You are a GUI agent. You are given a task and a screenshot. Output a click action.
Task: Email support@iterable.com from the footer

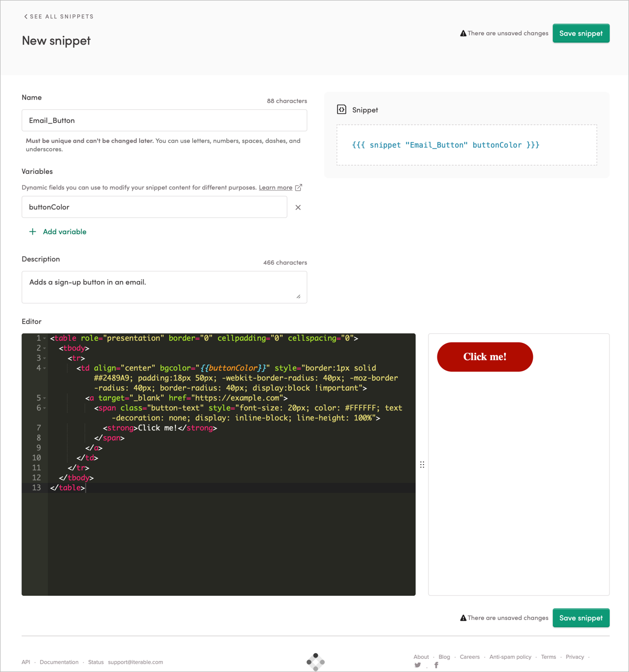135,662
